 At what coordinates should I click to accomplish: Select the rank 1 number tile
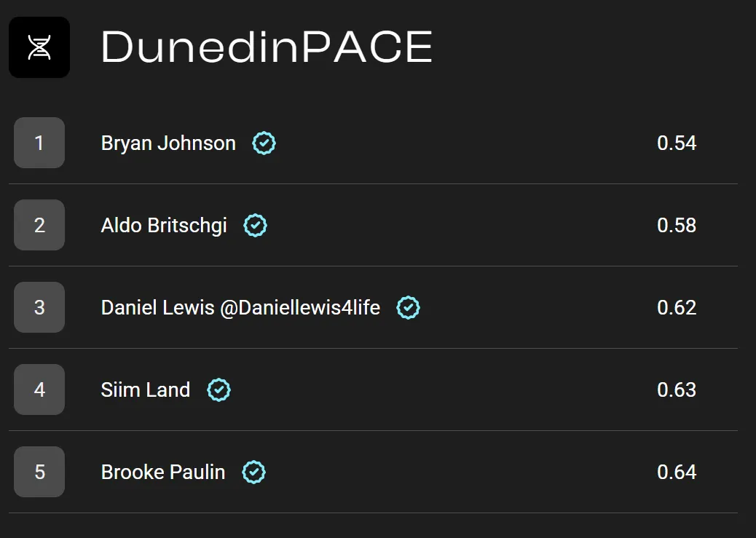pos(39,143)
